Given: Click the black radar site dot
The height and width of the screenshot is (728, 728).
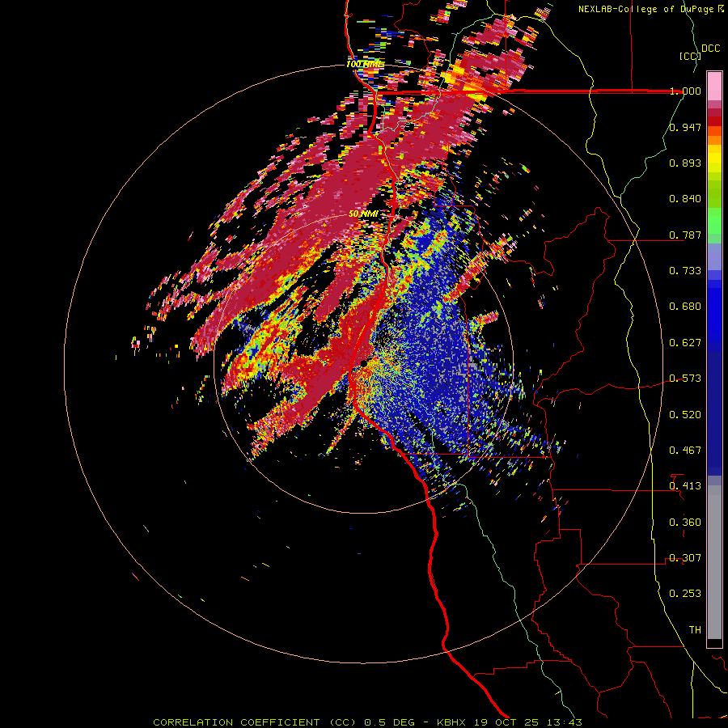Looking at the screenshot, I should click(x=363, y=363).
